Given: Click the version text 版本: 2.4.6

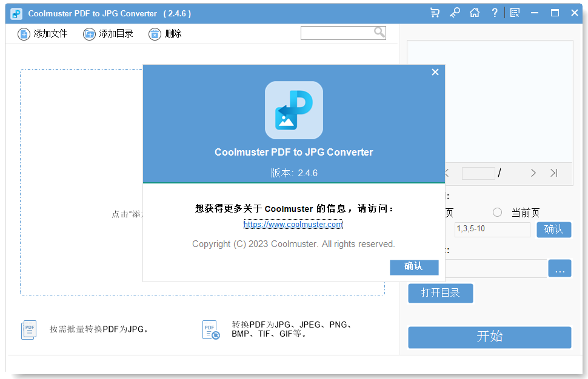Looking at the screenshot, I should [x=294, y=173].
